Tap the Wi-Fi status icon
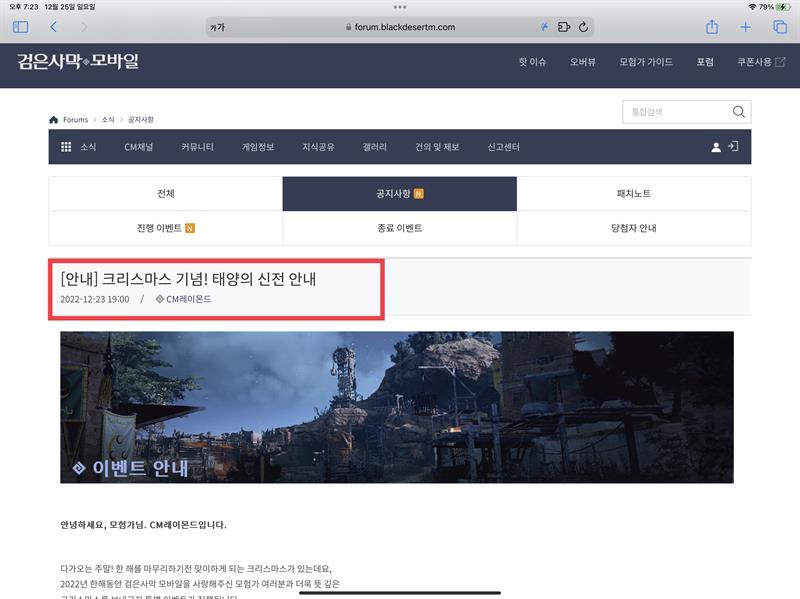The image size is (800, 599). (752, 7)
